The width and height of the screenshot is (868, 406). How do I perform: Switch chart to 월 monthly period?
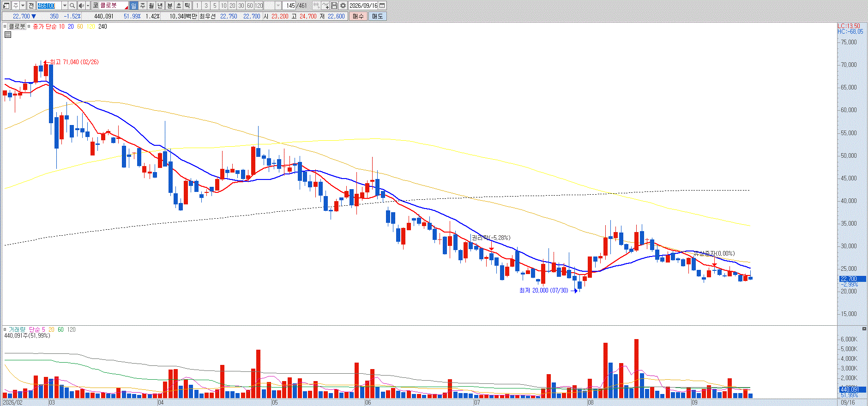coord(151,6)
